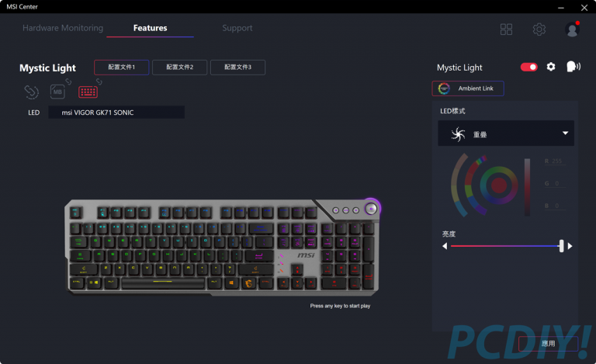
Task: Click link icon above keyboard device
Action: 99,81
